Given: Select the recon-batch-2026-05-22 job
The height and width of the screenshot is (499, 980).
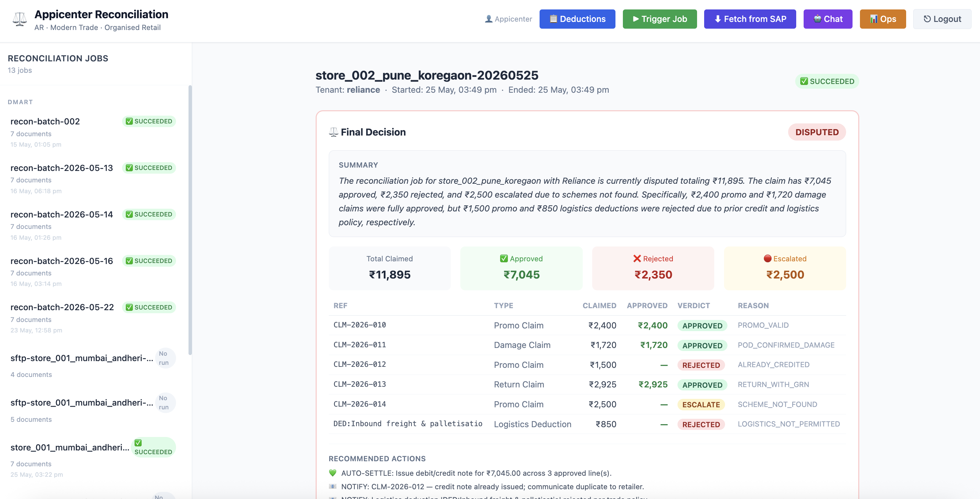Looking at the screenshot, I should point(93,318).
